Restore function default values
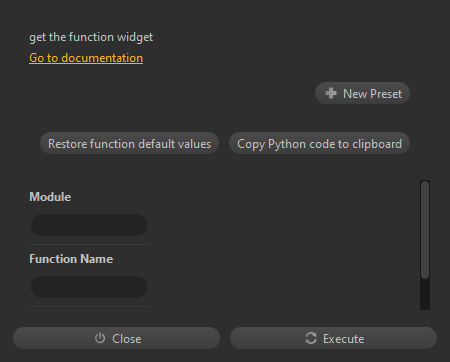Viewport: 450px width, 362px height. pos(129,143)
